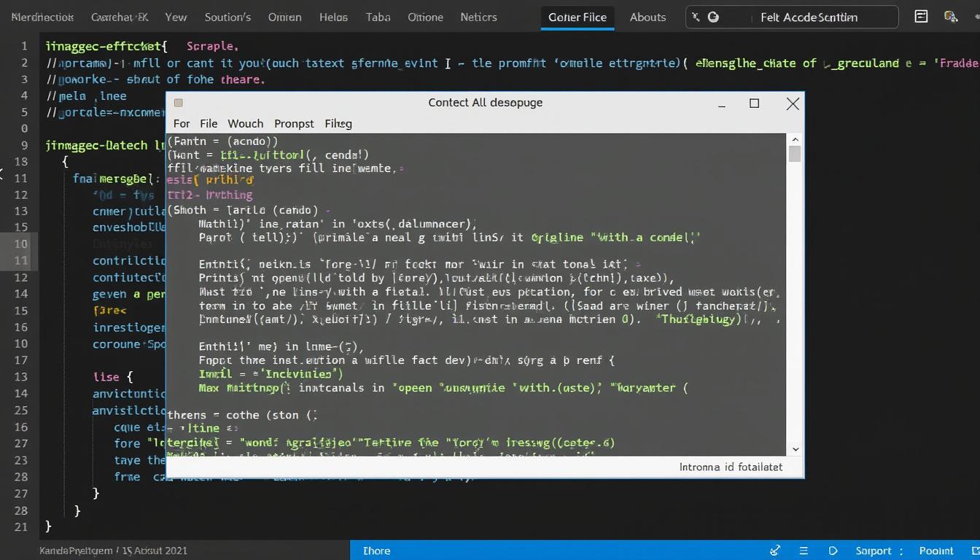Switch to the Gotter Fiice tab
980x560 pixels.
[x=577, y=17]
